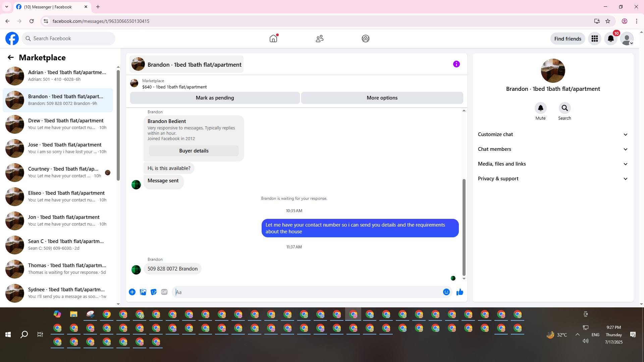Viewport: 644px width, 362px height.
Task: Open Windows Start menu
Action: coord(8,334)
